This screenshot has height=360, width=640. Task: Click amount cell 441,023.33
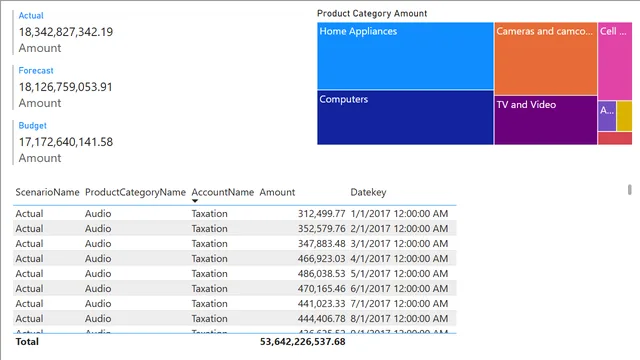coord(322,304)
